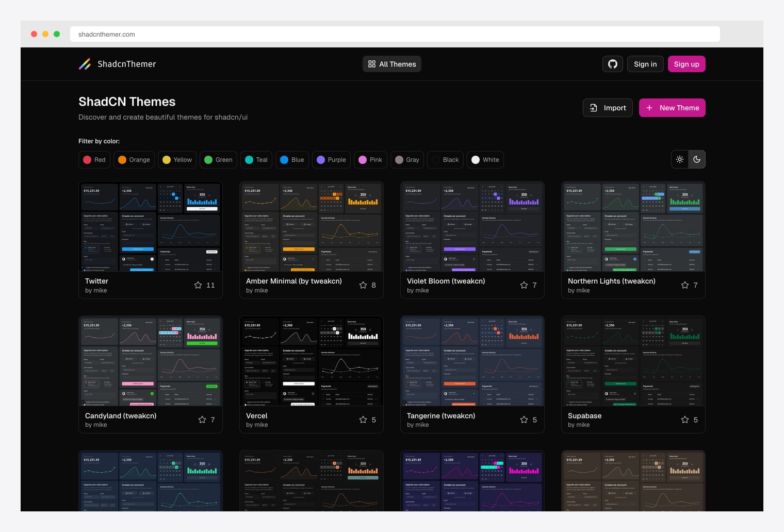
Task: Switch to light mode sun icon
Action: pyautogui.click(x=680, y=159)
